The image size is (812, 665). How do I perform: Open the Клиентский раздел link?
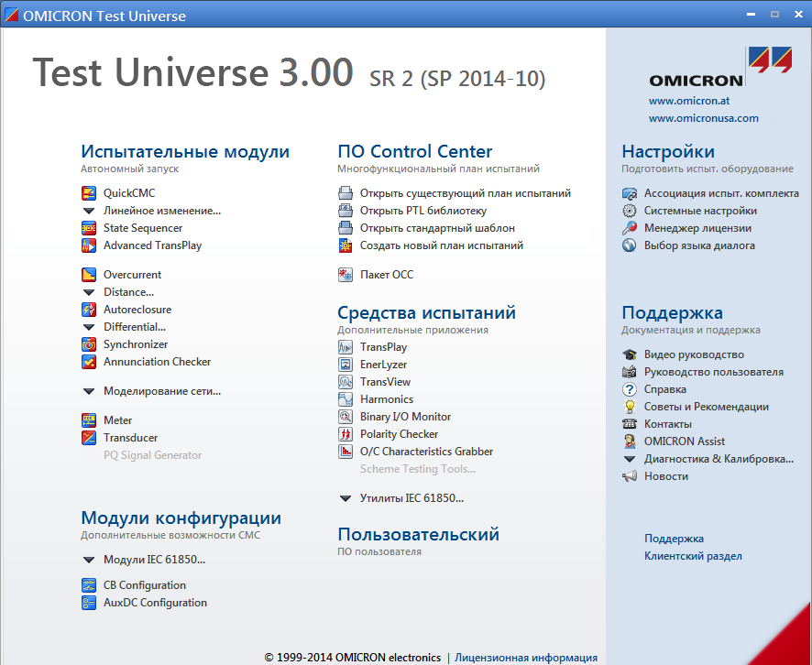coord(693,556)
